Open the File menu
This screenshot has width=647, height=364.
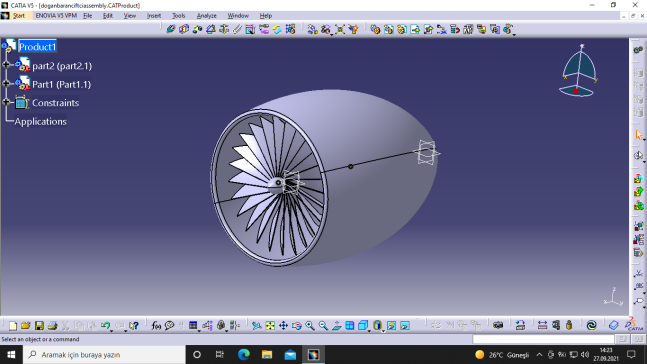(x=87, y=16)
